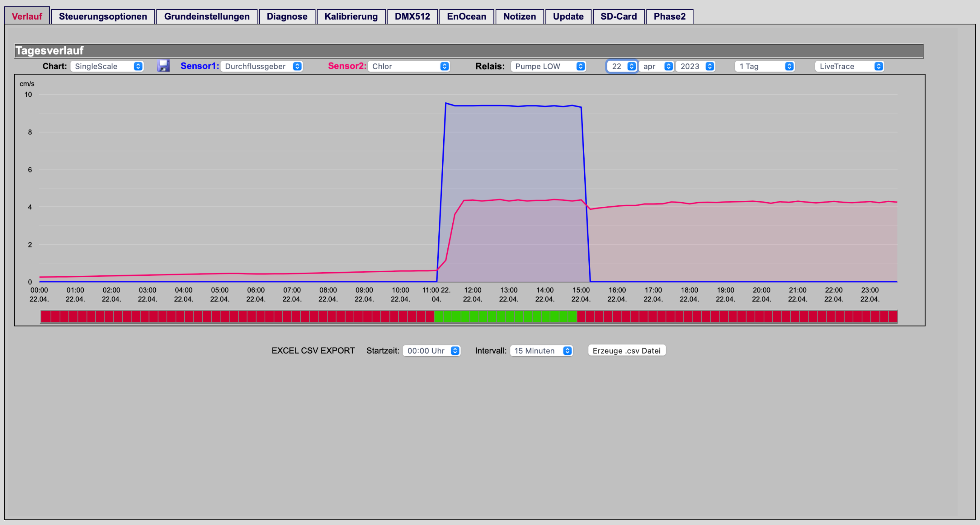Screen dimensions: 980x525
Task: Click the Sensor2 label
Action: (347, 66)
